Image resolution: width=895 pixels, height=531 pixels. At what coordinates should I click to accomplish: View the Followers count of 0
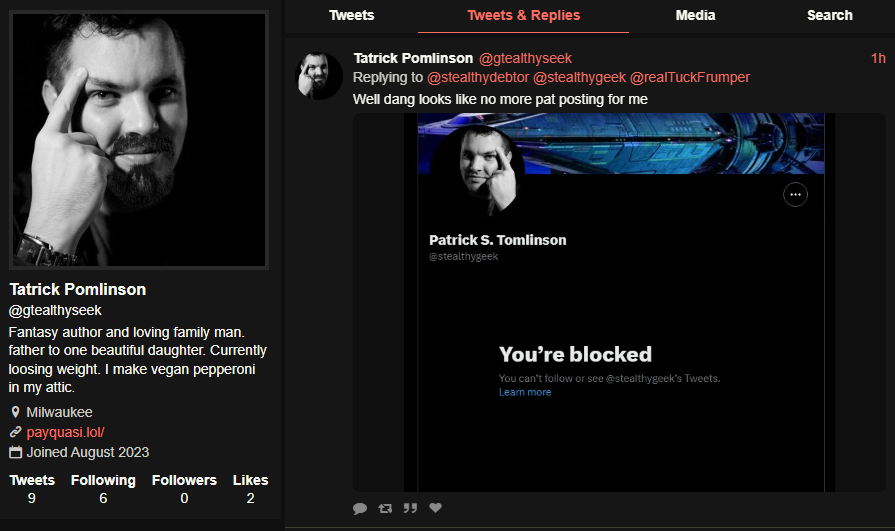(184, 489)
